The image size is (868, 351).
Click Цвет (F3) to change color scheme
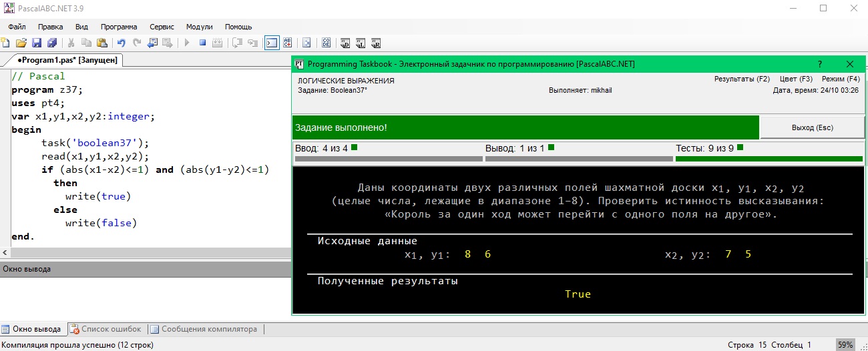point(796,79)
